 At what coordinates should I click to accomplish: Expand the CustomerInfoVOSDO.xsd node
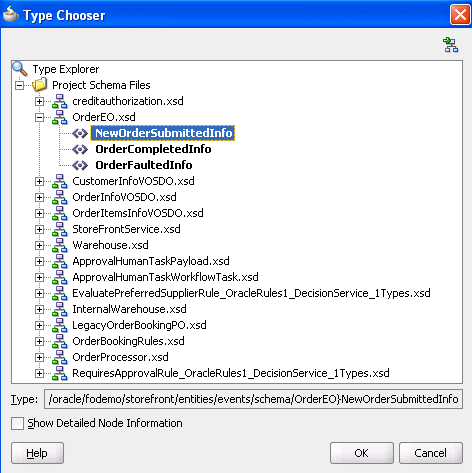point(39,181)
